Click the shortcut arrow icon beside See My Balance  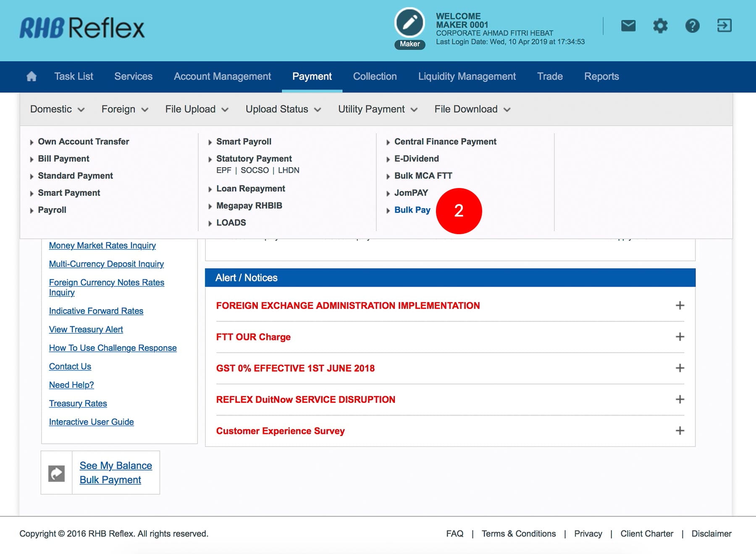click(x=57, y=473)
